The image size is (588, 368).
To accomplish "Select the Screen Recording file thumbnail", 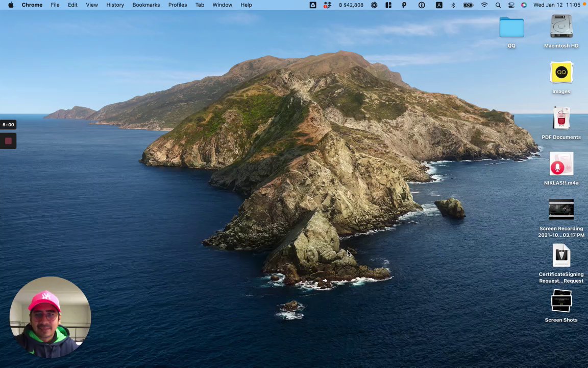I will (561, 210).
